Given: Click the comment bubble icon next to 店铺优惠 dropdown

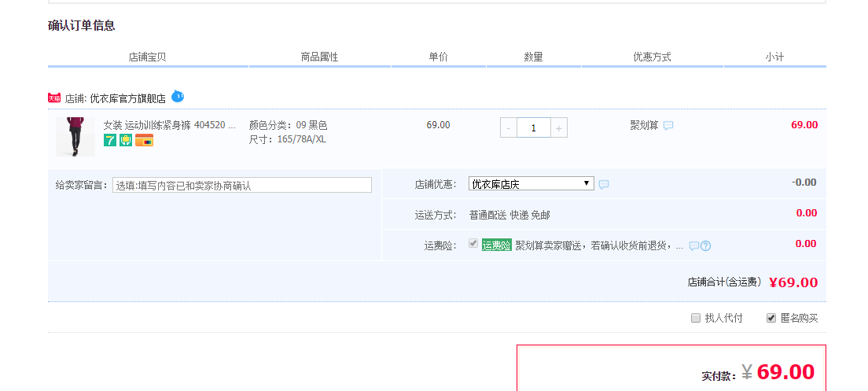Looking at the screenshot, I should click(604, 184).
